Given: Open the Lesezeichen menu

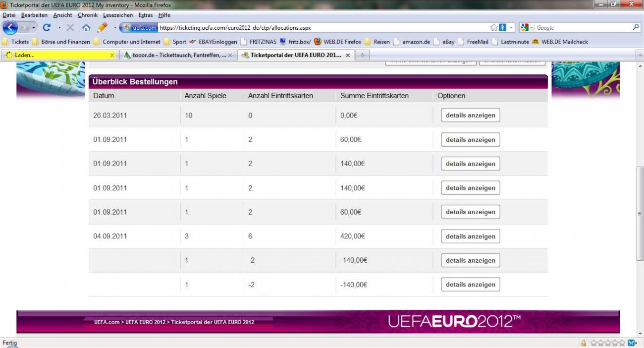Looking at the screenshot, I should [118, 15].
